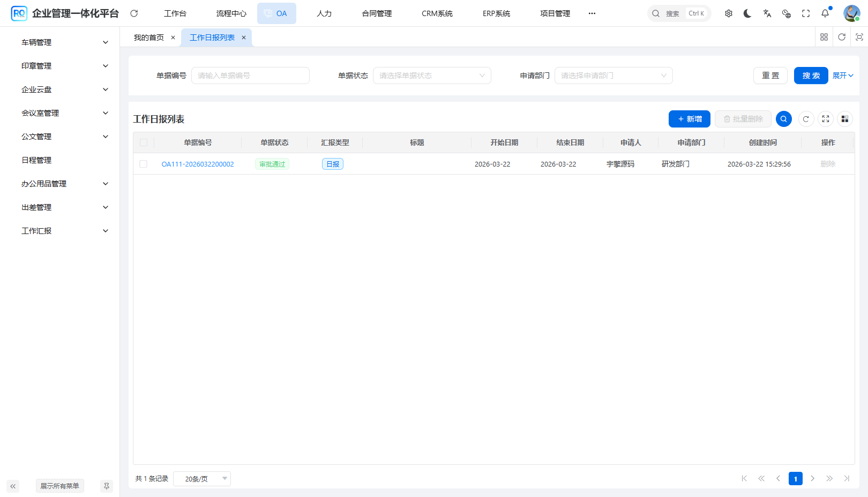Open the 申请部门 dropdown
Screen dimensions: 868x497
pyautogui.click(x=613, y=76)
